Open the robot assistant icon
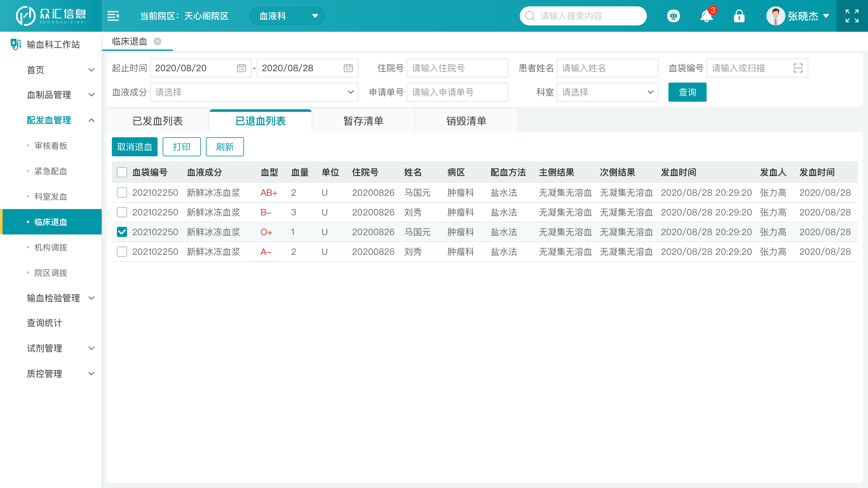 (673, 16)
